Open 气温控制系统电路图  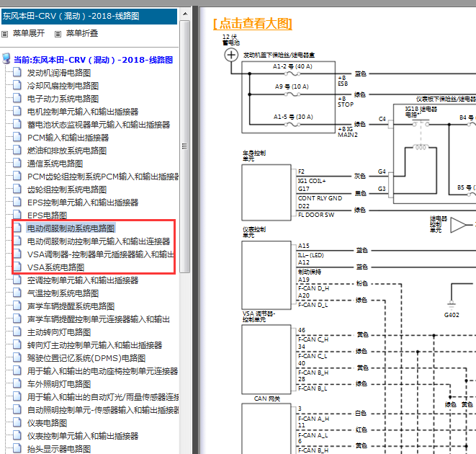[63, 293]
